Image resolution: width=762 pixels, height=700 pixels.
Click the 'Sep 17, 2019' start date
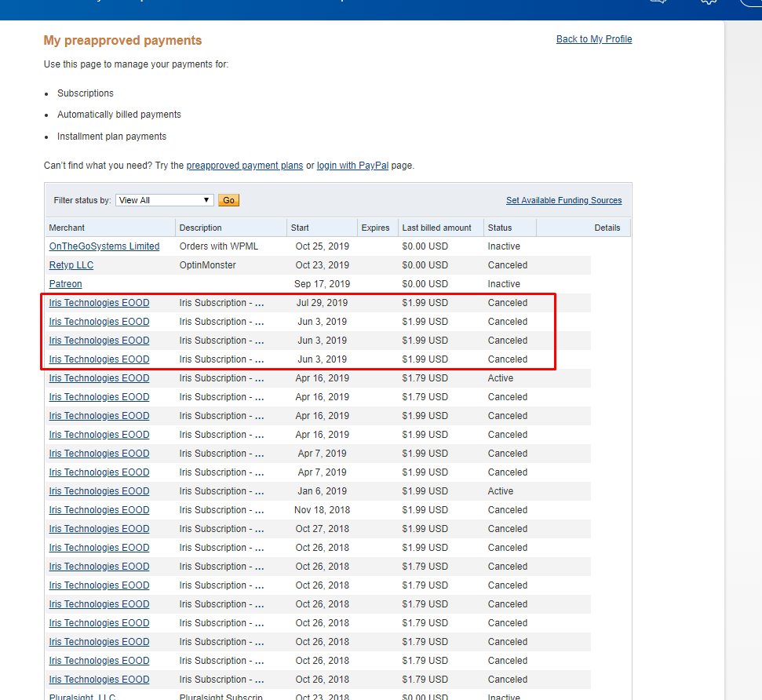(x=323, y=284)
